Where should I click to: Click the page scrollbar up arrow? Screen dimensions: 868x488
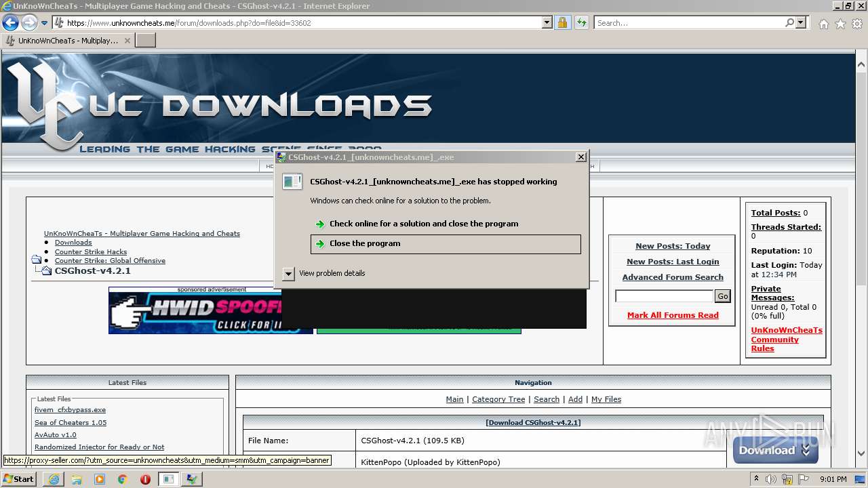pos(861,65)
